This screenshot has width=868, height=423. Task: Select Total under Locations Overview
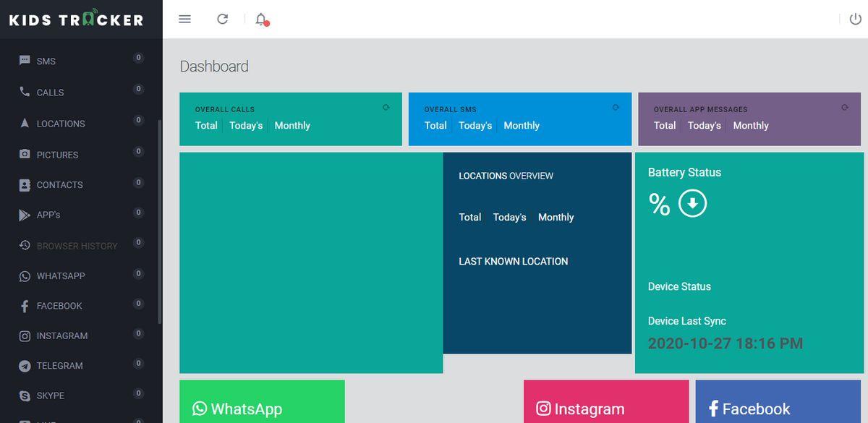[470, 217]
